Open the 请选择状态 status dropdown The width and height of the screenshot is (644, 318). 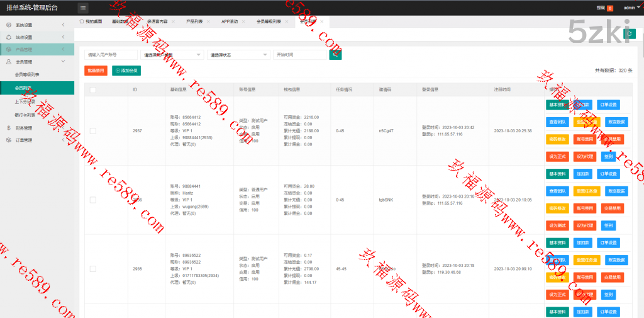pos(237,55)
